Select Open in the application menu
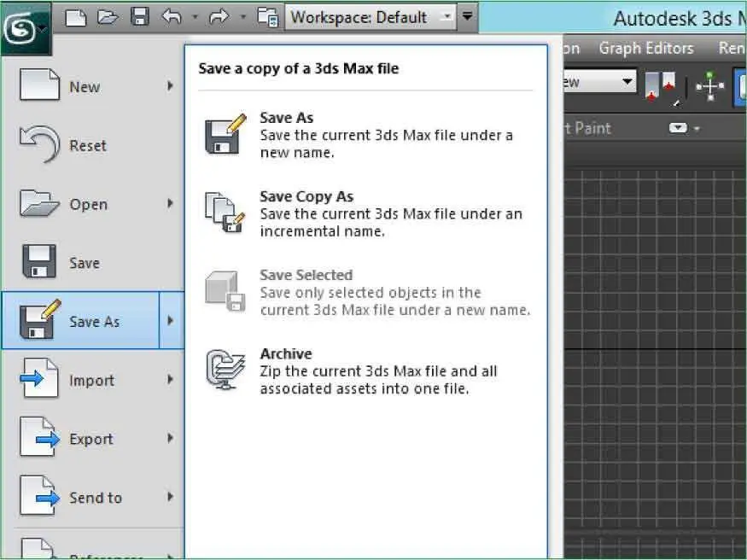747x560 pixels. click(x=93, y=204)
